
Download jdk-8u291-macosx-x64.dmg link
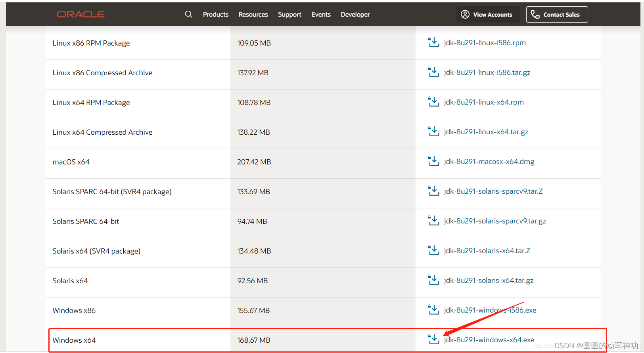tap(489, 162)
